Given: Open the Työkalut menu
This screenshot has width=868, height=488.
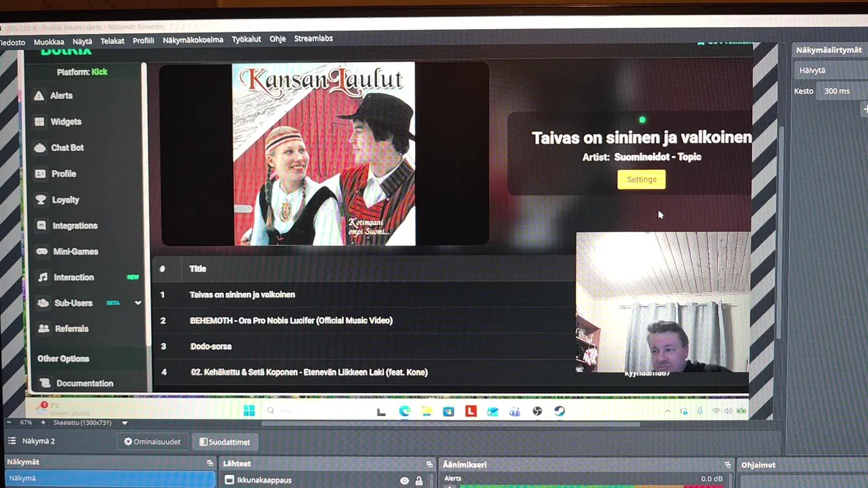Looking at the screenshot, I should 246,39.
